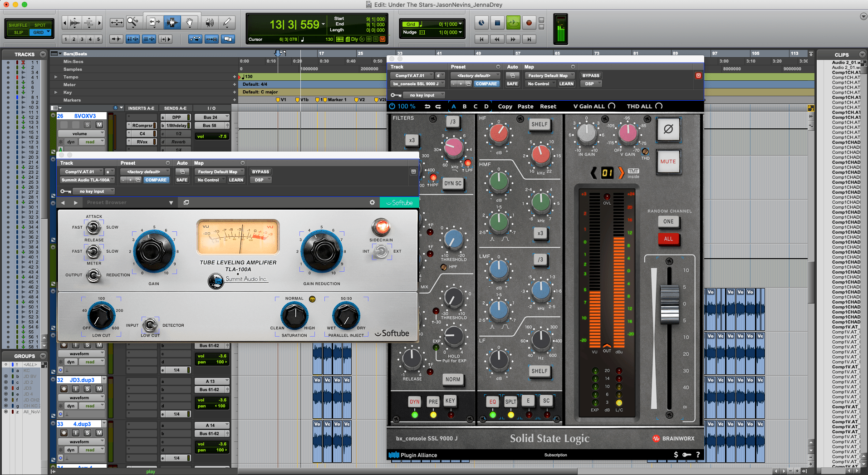Switch to snapshot B in SSL plugin

click(x=464, y=106)
